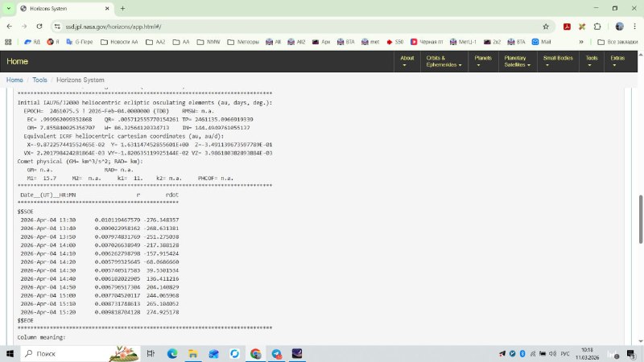Screen dimensions: 644x362
Task: Open the Extensions puzzle icon
Action: (x=597, y=27)
